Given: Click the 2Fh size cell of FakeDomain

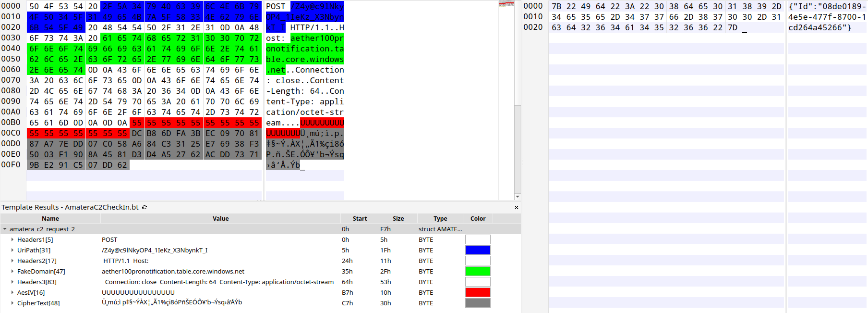Looking at the screenshot, I should (x=386, y=272).
